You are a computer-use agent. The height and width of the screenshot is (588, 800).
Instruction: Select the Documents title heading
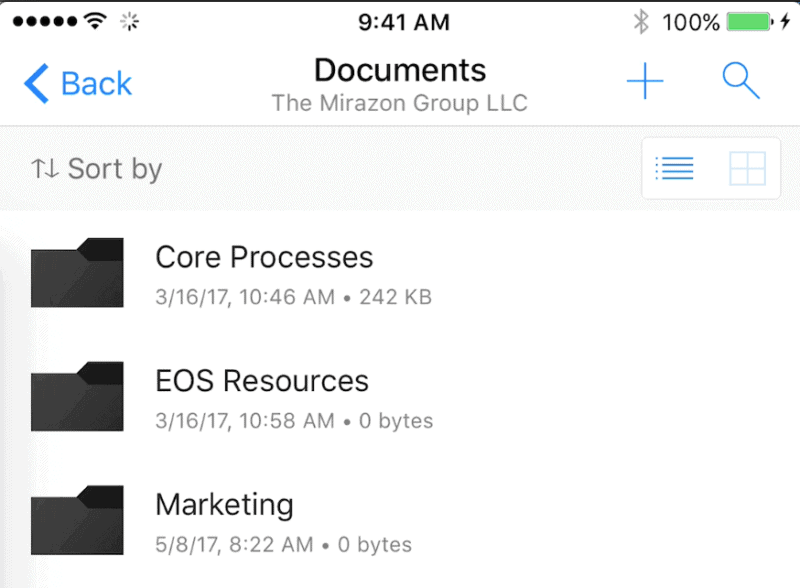[x=400, y=70]
